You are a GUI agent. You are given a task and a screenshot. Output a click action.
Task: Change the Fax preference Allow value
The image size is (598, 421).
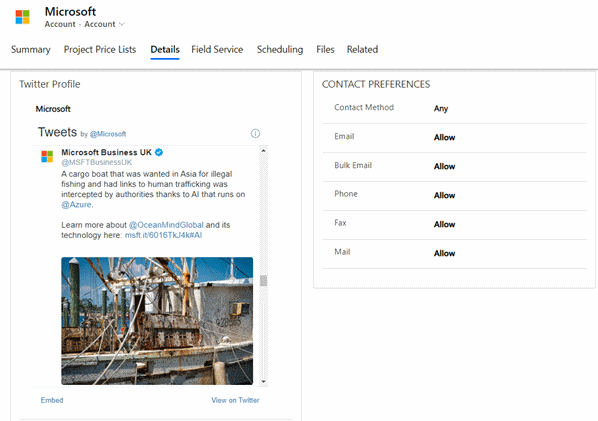pyautogui.click(x=444, y=224)
